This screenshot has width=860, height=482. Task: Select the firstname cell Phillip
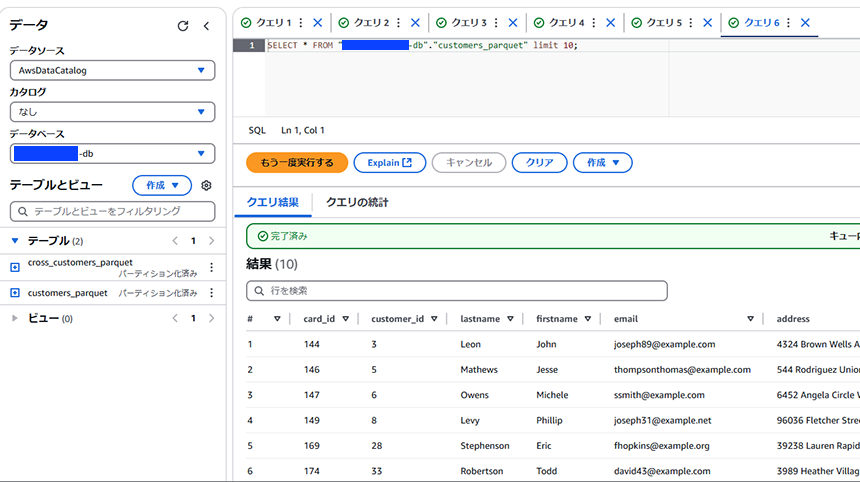549,421
